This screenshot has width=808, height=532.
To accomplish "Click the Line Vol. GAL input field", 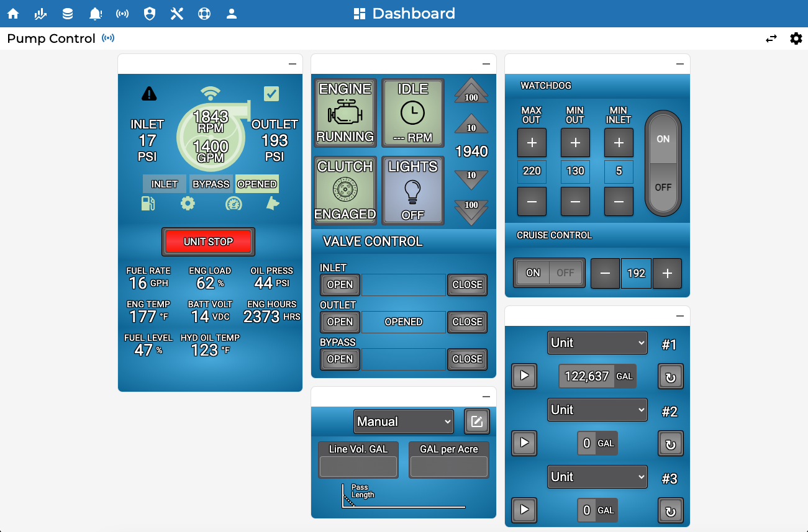I will point(358,466).
